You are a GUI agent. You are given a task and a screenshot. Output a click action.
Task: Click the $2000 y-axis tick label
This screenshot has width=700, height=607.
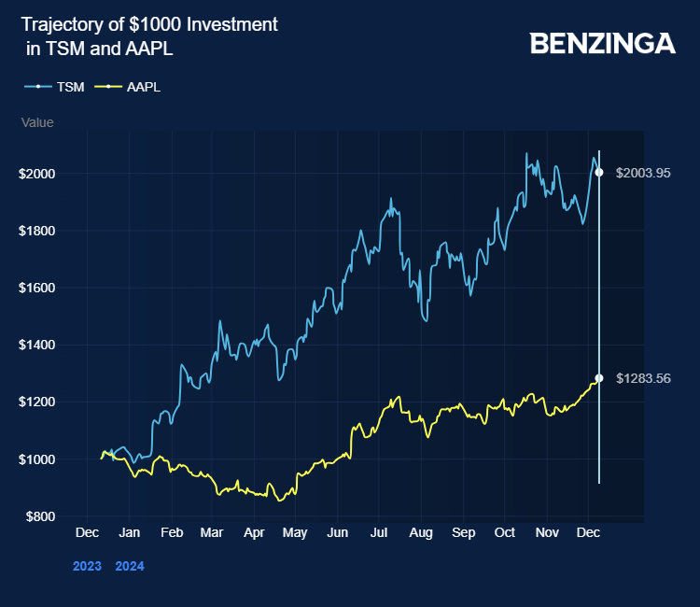click(x=35, y=174)
